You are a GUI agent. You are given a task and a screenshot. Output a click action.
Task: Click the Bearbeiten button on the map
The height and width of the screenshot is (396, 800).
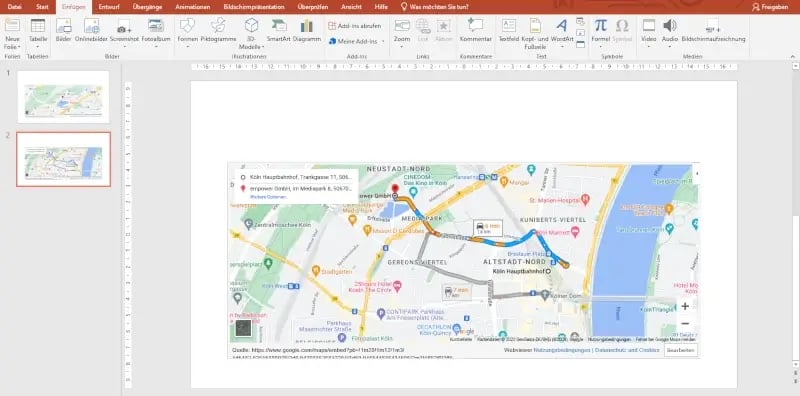coord(680,351)
